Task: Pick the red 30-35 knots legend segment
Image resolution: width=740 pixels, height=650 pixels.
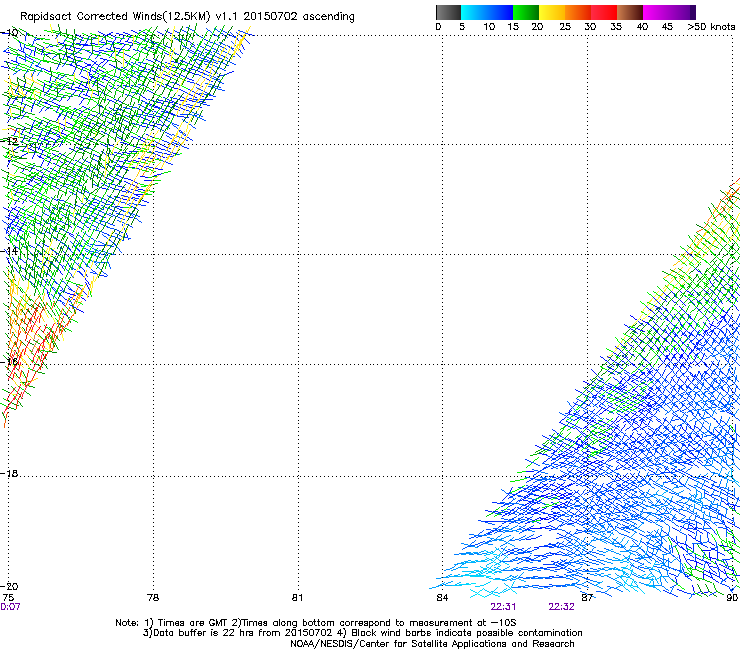Action: click(604, 12)
